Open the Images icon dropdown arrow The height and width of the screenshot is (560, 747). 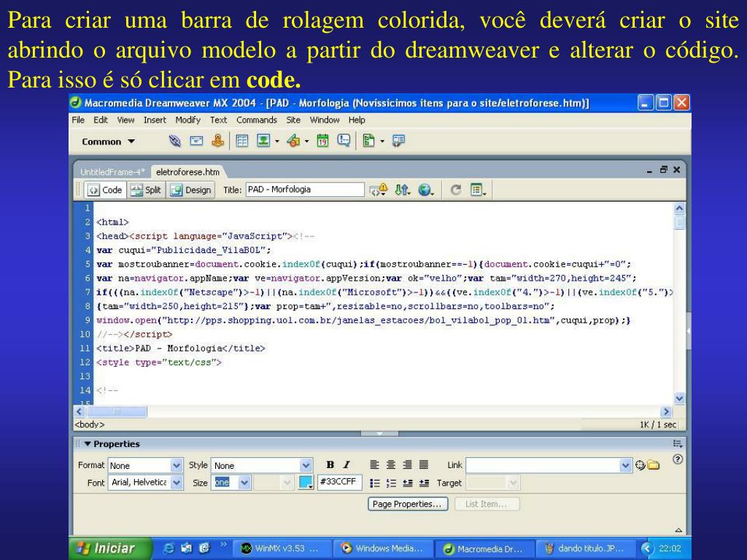click(x=276, y=141)
